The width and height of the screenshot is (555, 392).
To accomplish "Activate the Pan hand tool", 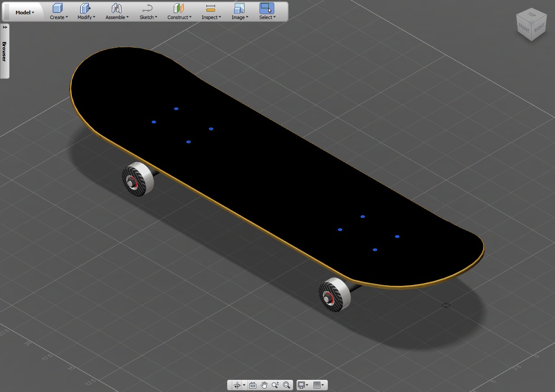I will [x=264, y=385].
